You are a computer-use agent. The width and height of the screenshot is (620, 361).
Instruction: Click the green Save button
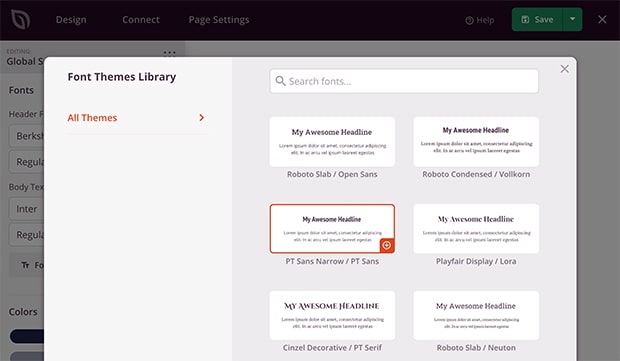pos(537,19)
